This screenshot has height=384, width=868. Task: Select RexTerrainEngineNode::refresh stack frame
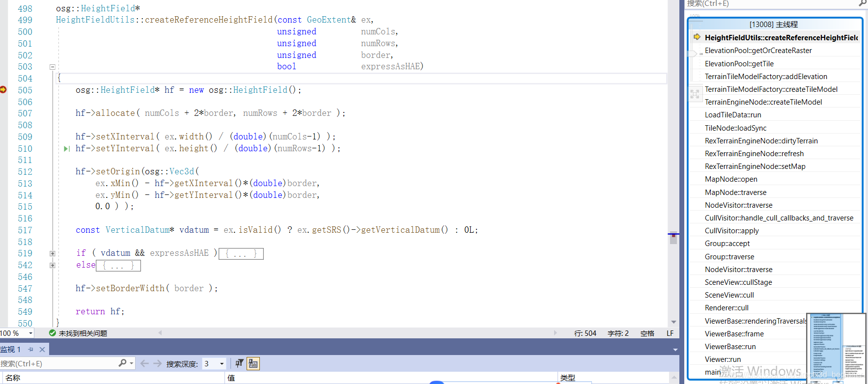coord(754,154)
